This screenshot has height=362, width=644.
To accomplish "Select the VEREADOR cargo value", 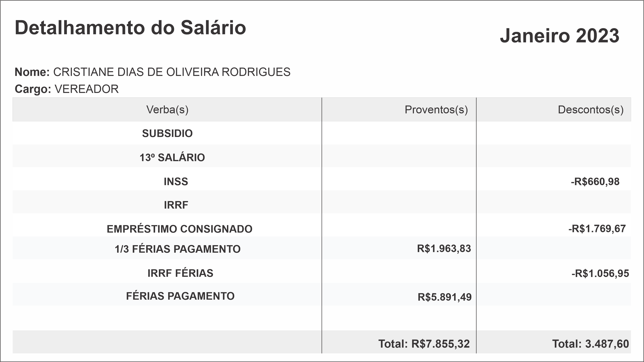I will (86, 89).
